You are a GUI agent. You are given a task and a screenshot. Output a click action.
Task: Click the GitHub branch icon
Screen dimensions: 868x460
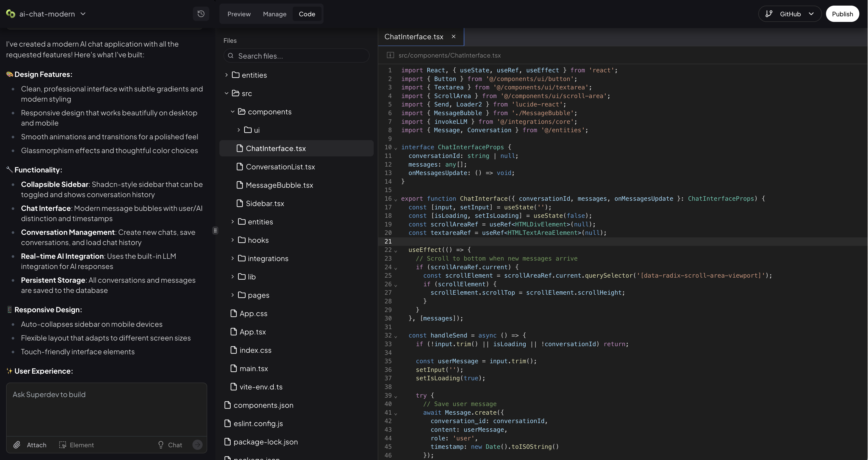769,13
